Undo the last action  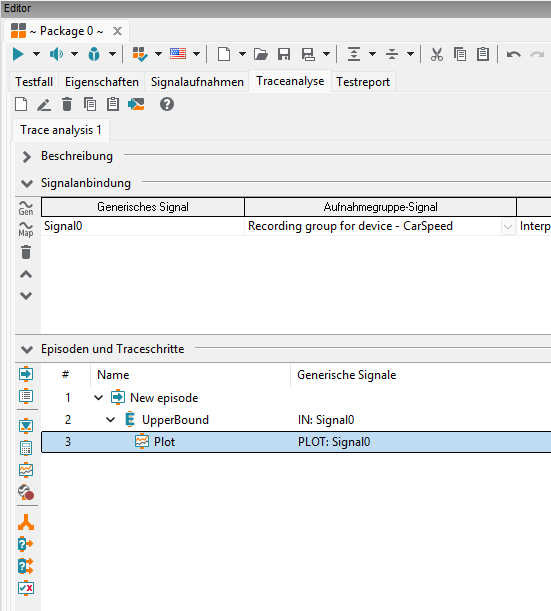pos(514,54)
